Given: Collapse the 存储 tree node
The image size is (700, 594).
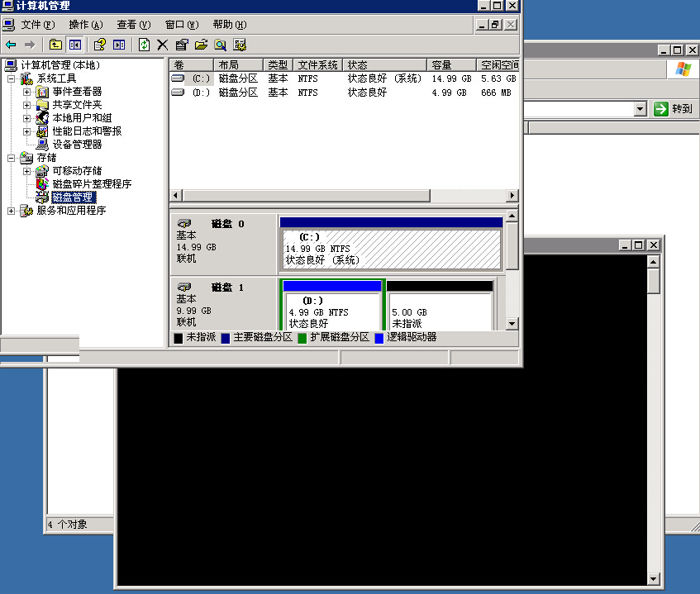Looking at the screenshot, I should pos(12,158).
